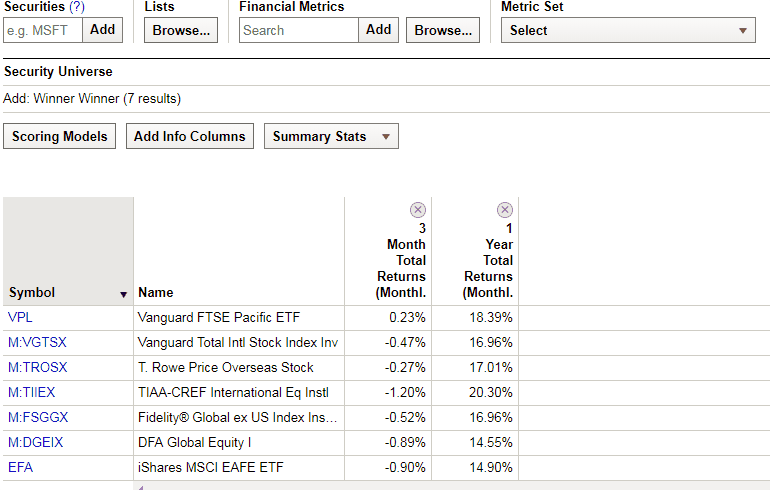
Task: Add the typed security symbol
Action: (x=102, y=30)
